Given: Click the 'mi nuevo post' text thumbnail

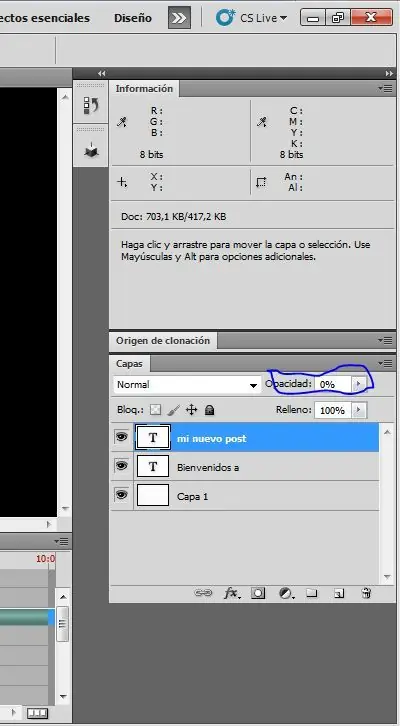Looking at the screenshot, I should (153, 437).
